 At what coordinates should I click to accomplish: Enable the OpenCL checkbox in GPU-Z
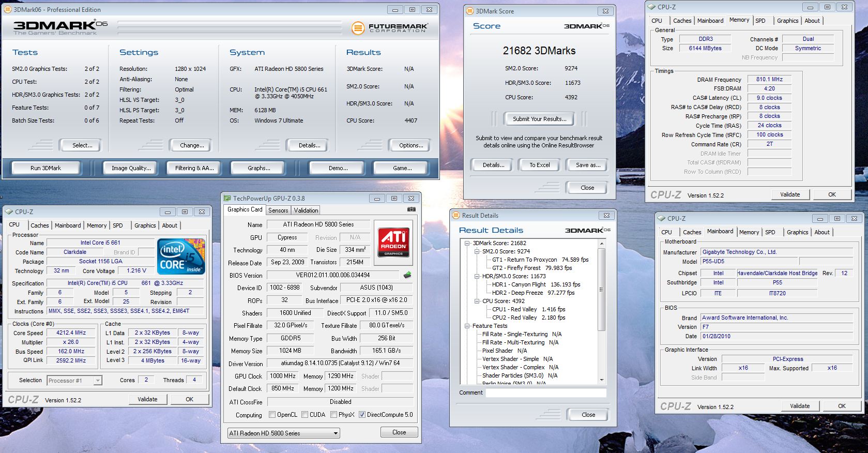click(272, 415)
